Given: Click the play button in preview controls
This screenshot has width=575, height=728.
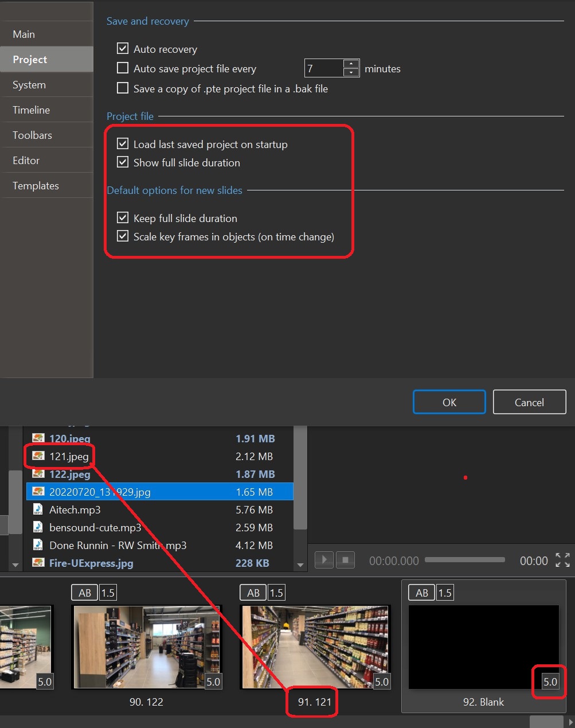Looking at the screenshot, I should coord(324,560).
